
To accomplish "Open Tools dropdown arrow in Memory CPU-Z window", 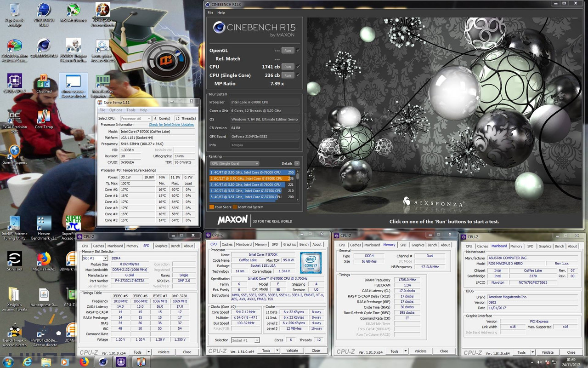I will (405, 351).
